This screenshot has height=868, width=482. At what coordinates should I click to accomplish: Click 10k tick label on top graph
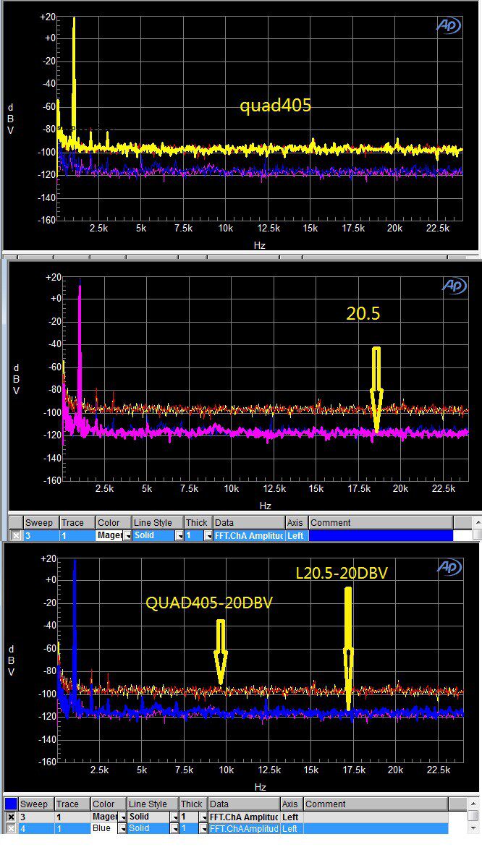coord(225,227)
